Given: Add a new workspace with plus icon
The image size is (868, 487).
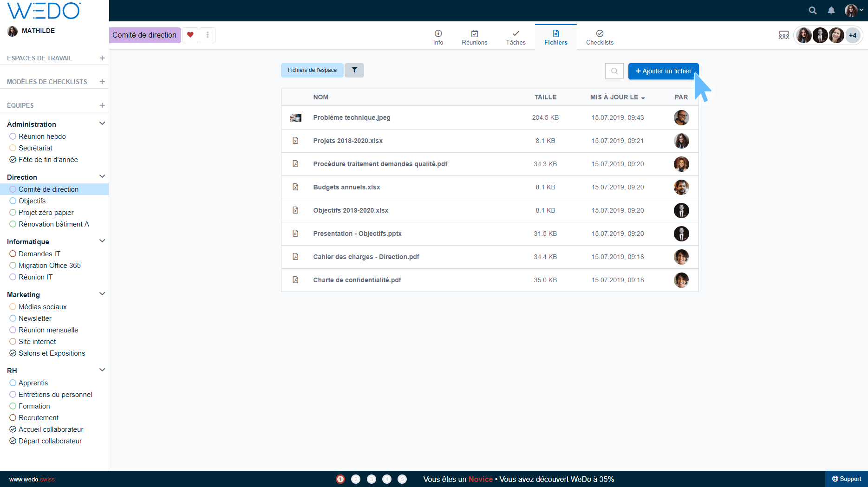Looking at the screenshot, I should 102,58.
